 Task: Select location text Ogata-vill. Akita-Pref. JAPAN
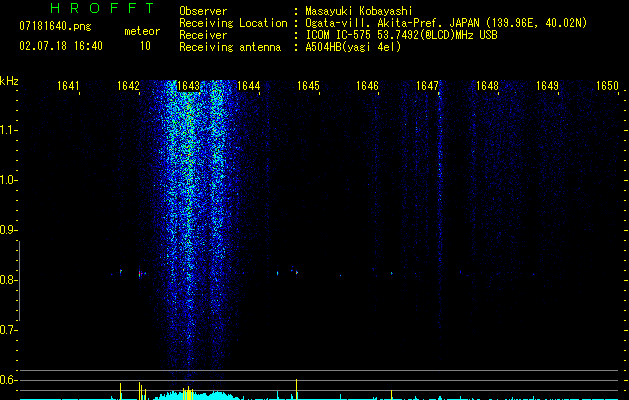pos(392,23)
